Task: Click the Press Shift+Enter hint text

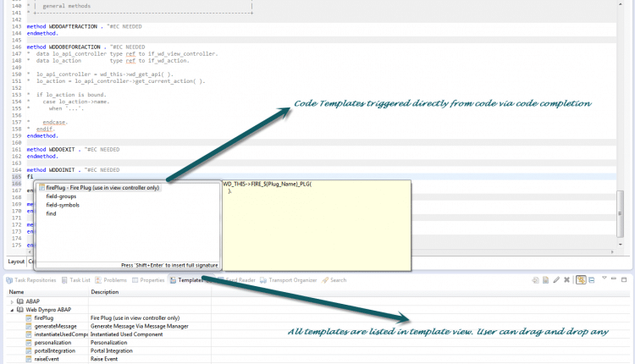Action: point(169,265)
